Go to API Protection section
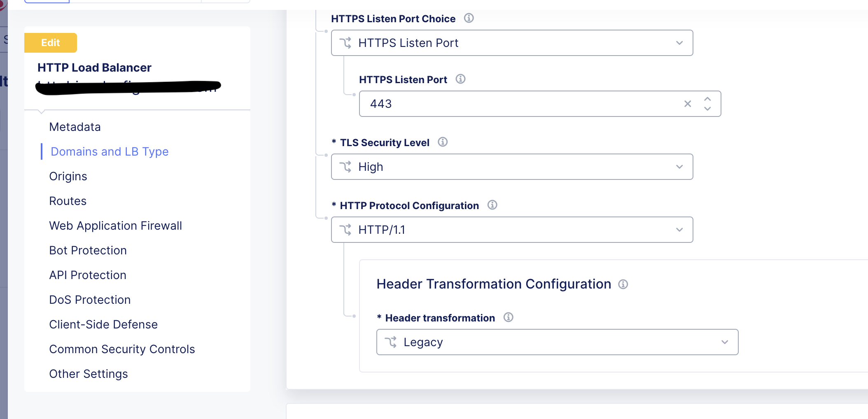The height and width of the screenshot is (419, 868). click(88, 275)
